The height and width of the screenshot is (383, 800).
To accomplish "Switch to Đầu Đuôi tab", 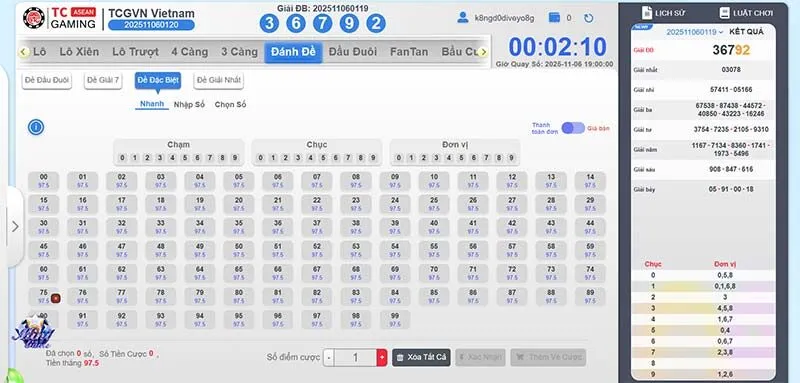I will [353, 52].
